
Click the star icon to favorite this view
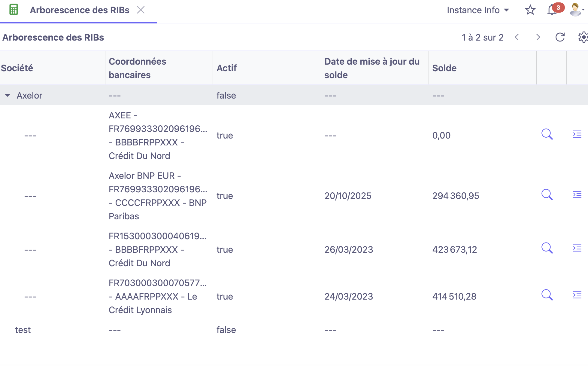[x=530, y=10]
